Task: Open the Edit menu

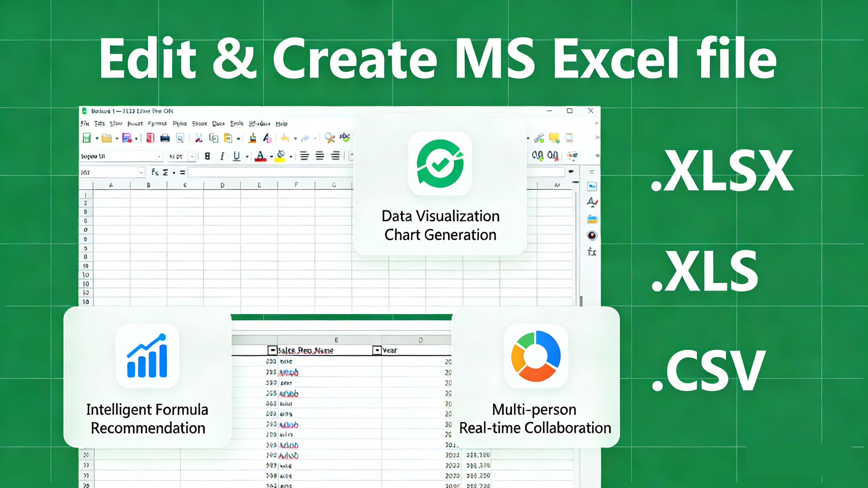Action: click(100, 124)
